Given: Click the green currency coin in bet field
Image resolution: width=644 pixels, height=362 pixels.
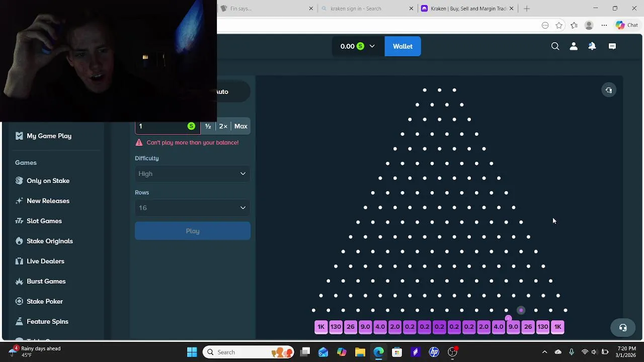Looking at the screenshot, I should (191, 126).
